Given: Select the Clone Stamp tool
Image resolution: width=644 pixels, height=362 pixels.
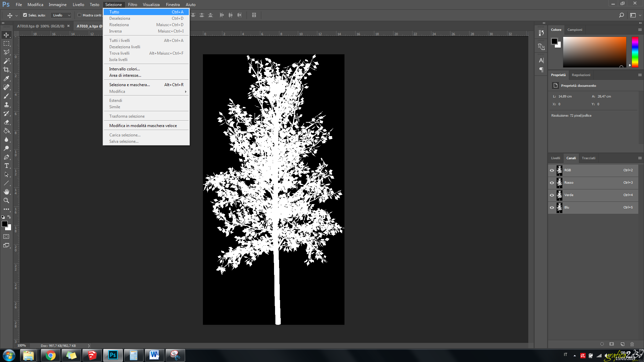Looking at the screenshot, I should click(x=6, y=105).
